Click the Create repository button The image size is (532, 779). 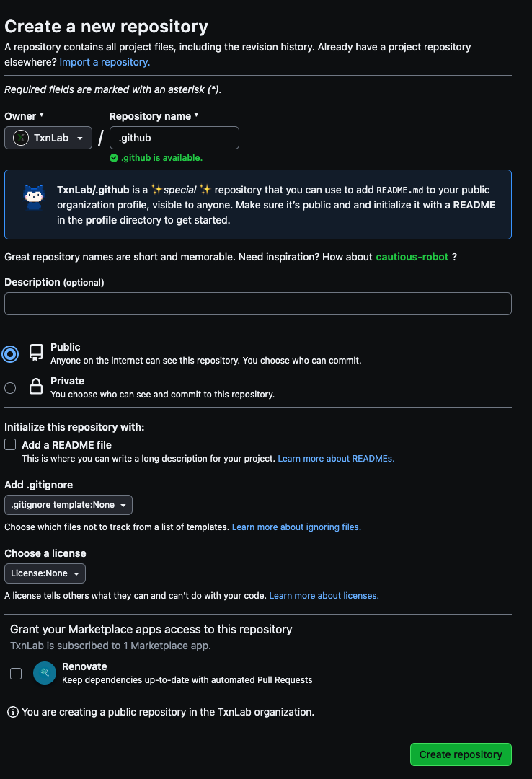pos(461,754)
